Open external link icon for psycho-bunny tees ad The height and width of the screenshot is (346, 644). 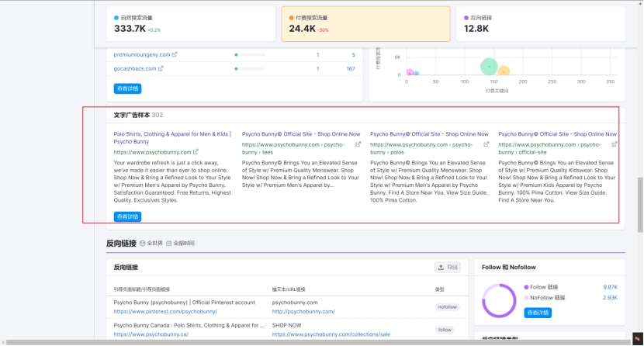(x=358, y=144)
